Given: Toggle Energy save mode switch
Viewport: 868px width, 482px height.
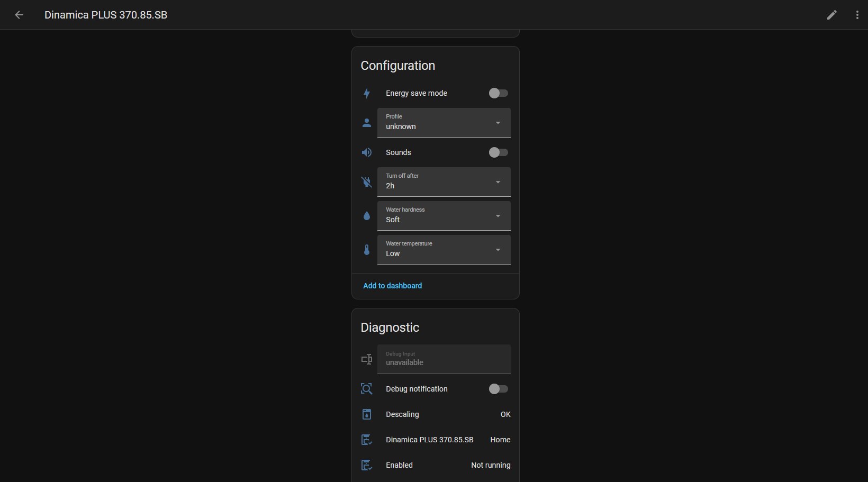Looking at the screenshot, I should click(x=498, y=93).
